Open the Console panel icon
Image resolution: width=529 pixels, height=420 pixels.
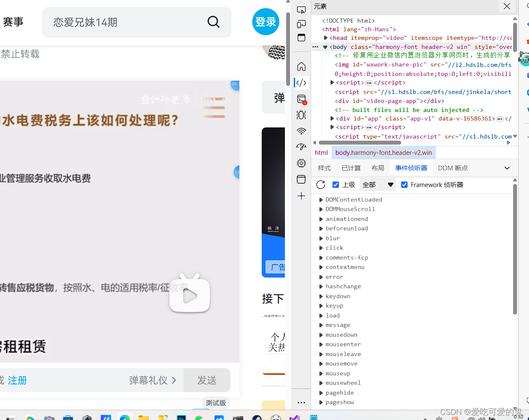[x=301, y=99]
